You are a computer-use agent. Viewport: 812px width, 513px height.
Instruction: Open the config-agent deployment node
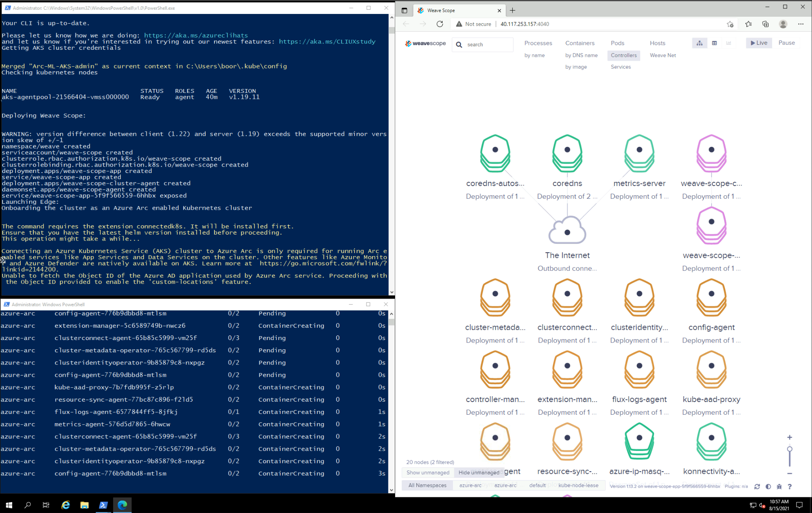(x=712, y=297)
